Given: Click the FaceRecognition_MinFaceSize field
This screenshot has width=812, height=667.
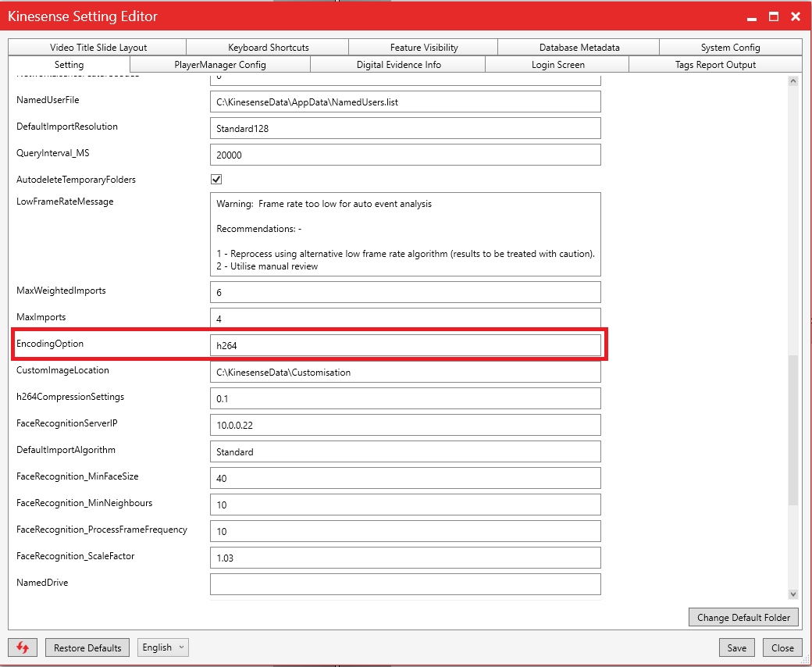Looking at the screenshot, I should (405, 478).
